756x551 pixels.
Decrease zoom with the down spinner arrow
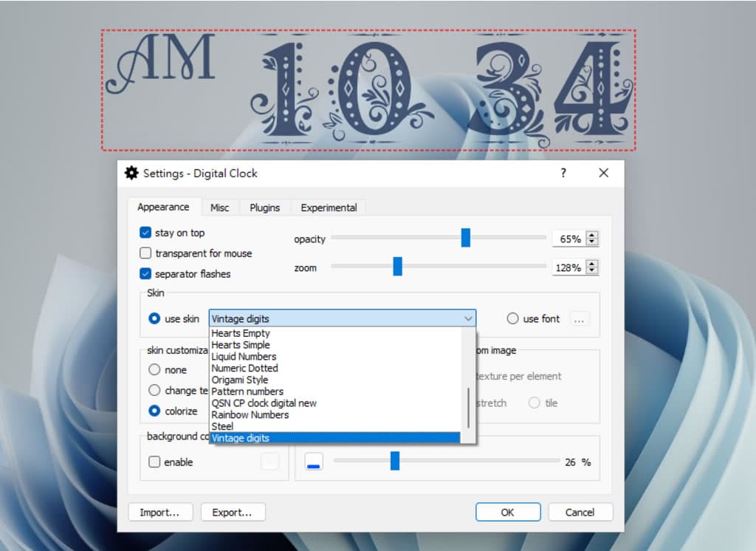point(592,270)
